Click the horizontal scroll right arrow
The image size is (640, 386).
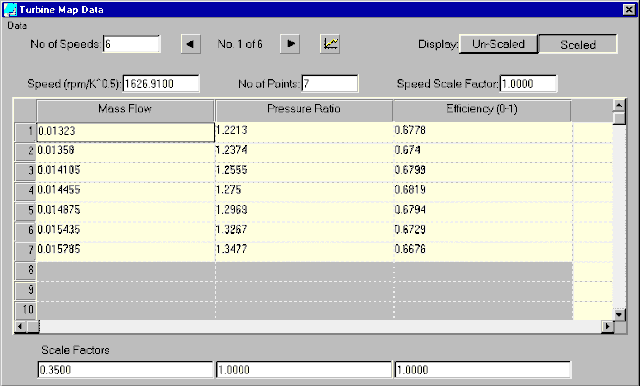tap(607, 326)
